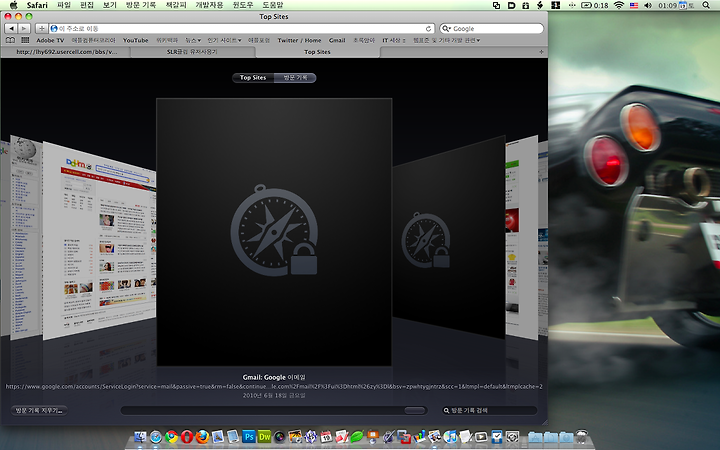
Task: Open the Twitter / Home bookmark
Action: (299, 40)
